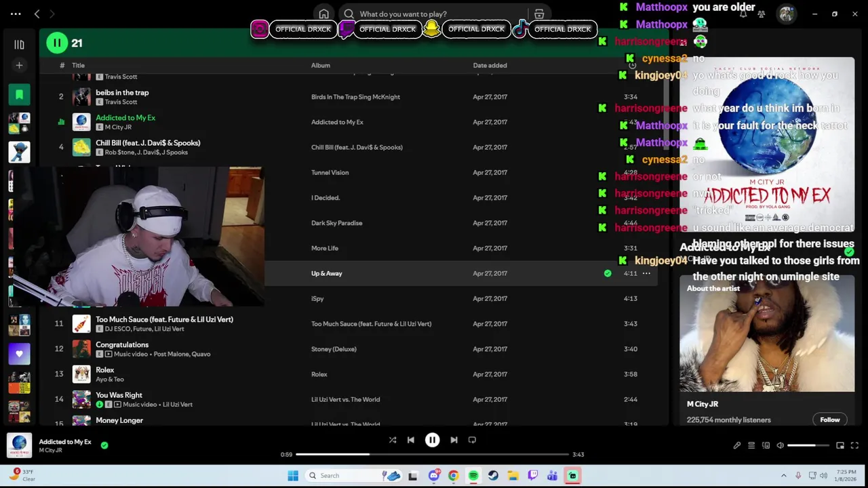
Task: Click the search magnifier icon at top
Action: click(349, 14)
